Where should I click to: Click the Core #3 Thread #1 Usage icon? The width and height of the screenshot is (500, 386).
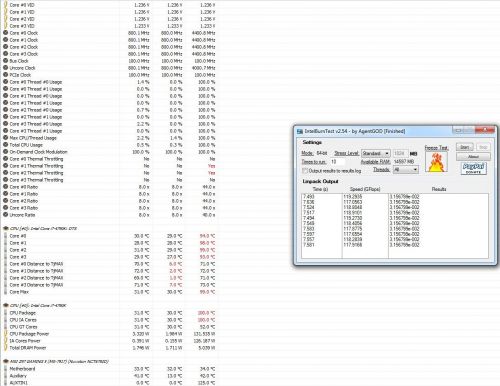[x=5, y=131]
